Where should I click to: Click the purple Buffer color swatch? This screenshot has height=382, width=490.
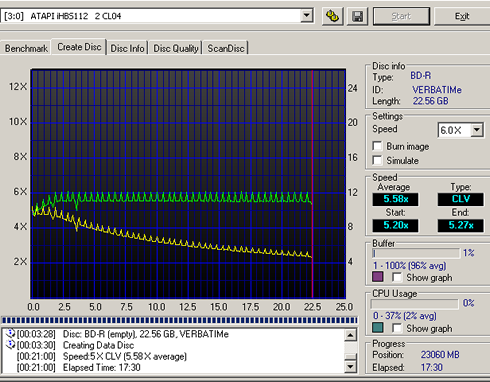[377, 277]
